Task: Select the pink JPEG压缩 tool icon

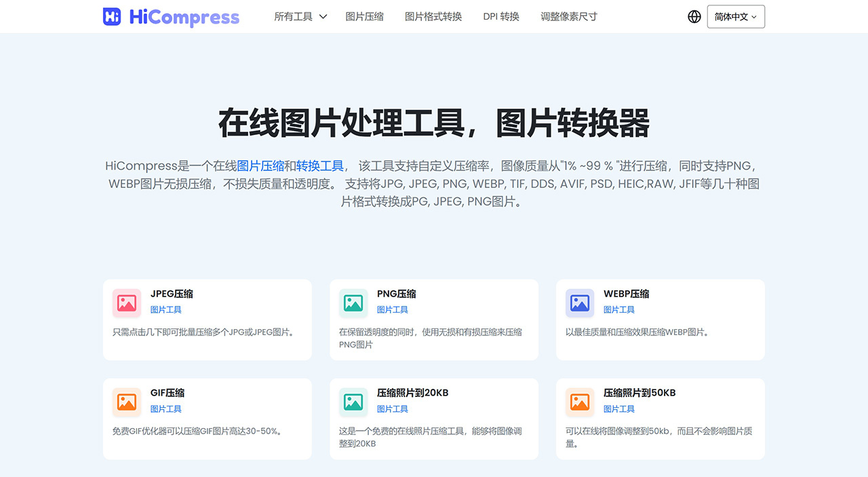Action: click(125, 303)
